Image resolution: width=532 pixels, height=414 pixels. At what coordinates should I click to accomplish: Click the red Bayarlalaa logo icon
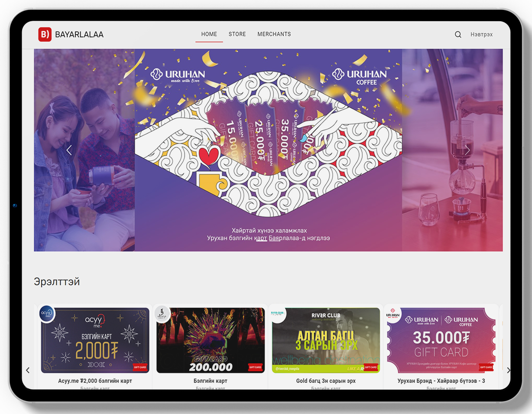(x=45, y=34)
